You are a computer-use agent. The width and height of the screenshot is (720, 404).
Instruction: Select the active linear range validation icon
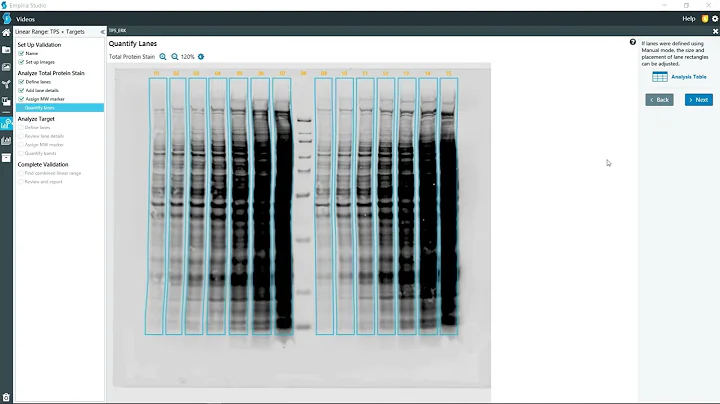click(x=6, y=123)
